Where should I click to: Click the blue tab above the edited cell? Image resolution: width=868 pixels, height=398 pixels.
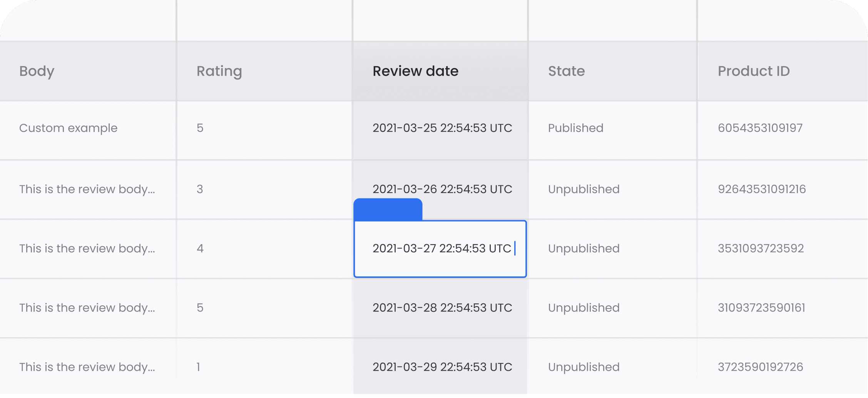point(388,210)
